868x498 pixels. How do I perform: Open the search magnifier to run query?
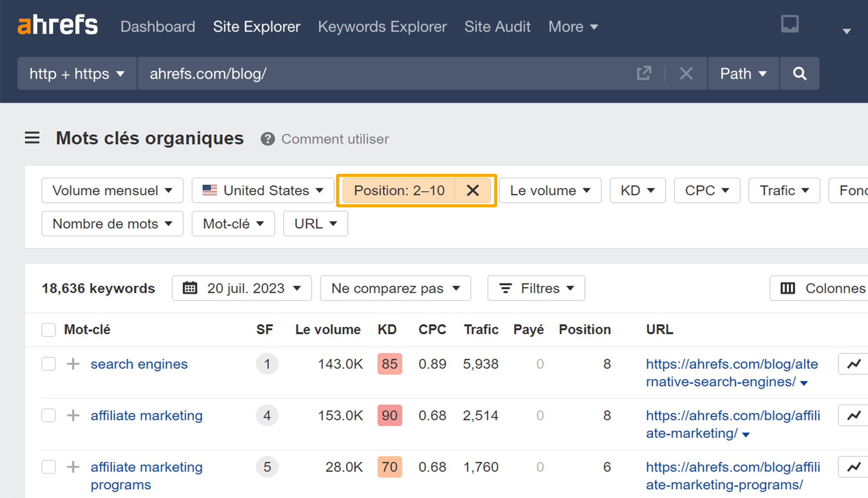click(799, 73)
